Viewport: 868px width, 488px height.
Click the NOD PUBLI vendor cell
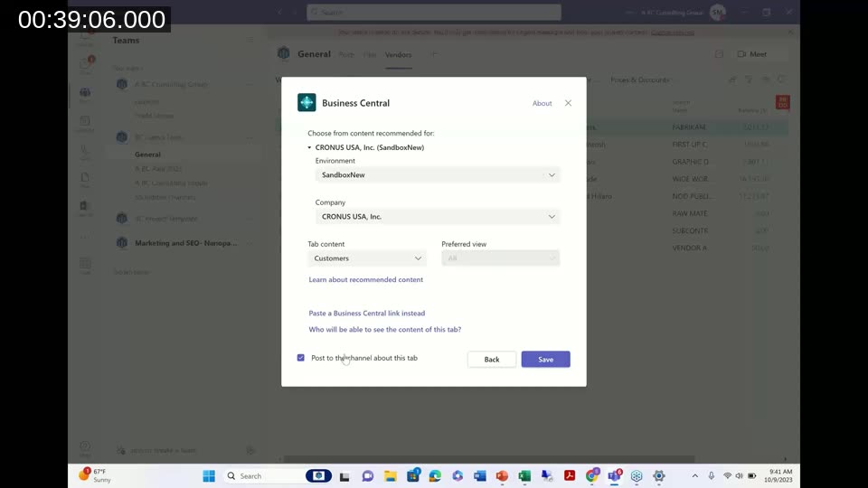[693, 196]
